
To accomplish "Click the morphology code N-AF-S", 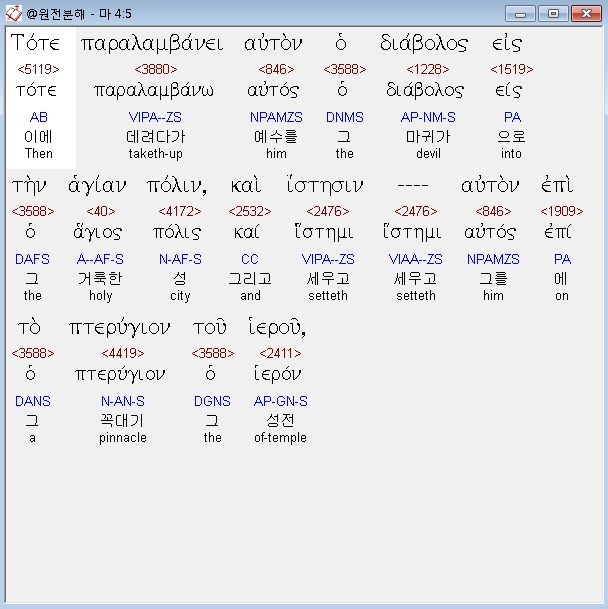I will 180,259.
